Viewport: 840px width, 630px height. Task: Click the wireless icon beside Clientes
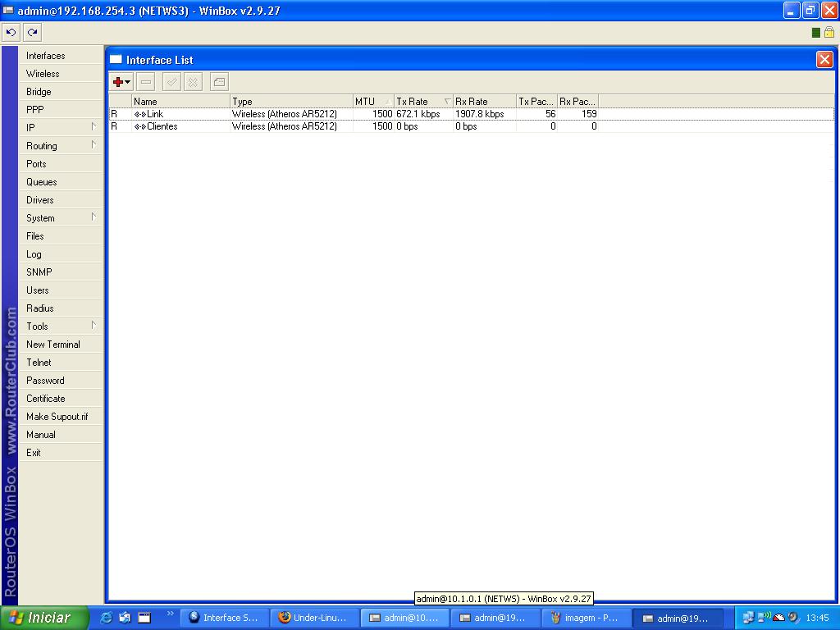[139, 126]
